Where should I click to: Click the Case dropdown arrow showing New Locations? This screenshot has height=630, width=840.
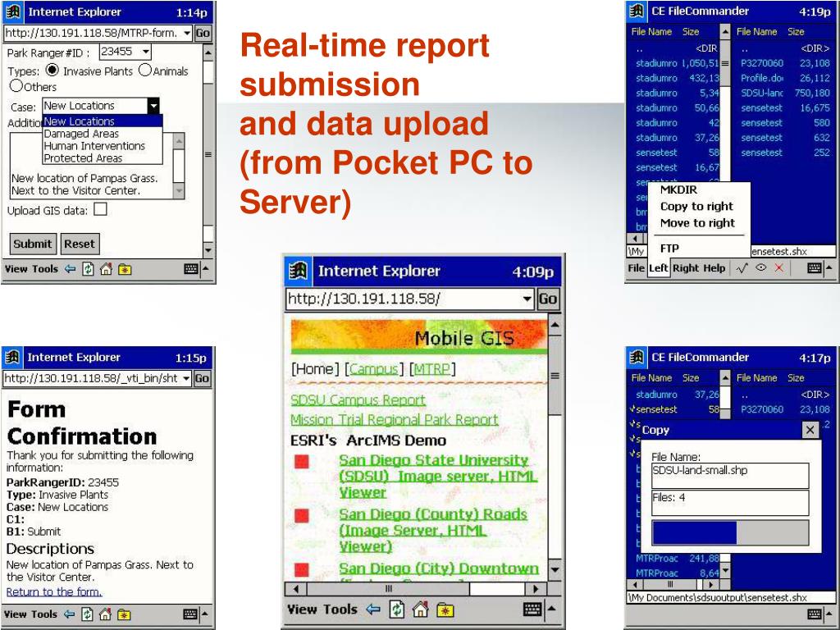(x=153, y=106)
